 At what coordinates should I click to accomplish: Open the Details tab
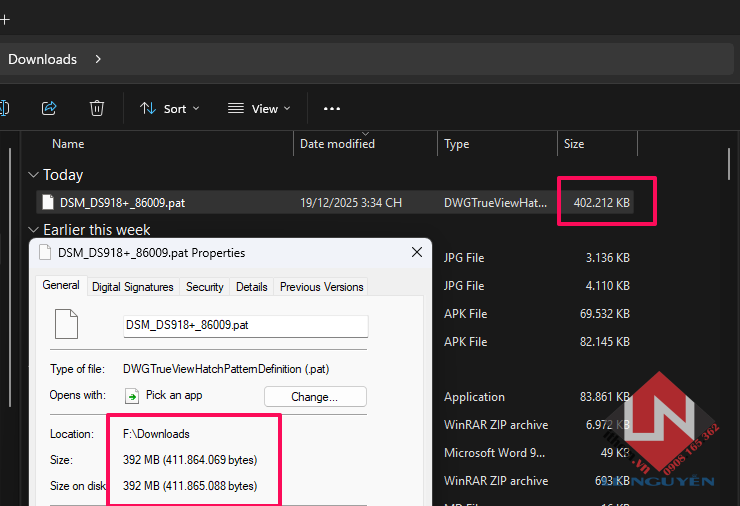[x=251, y=287]
